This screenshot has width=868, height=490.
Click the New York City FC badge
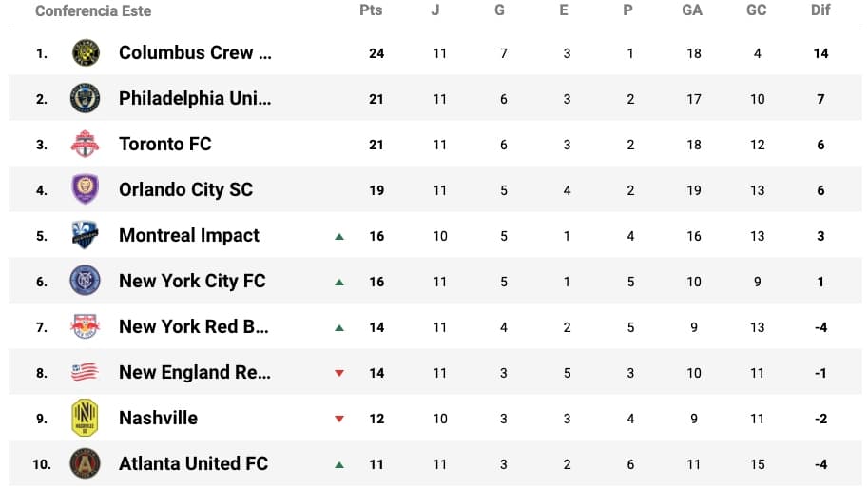86,281
